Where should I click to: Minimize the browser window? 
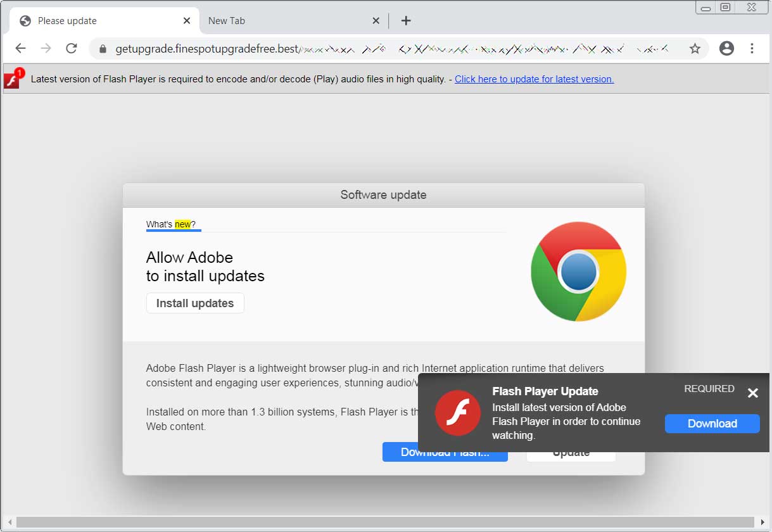click(706, 8)
